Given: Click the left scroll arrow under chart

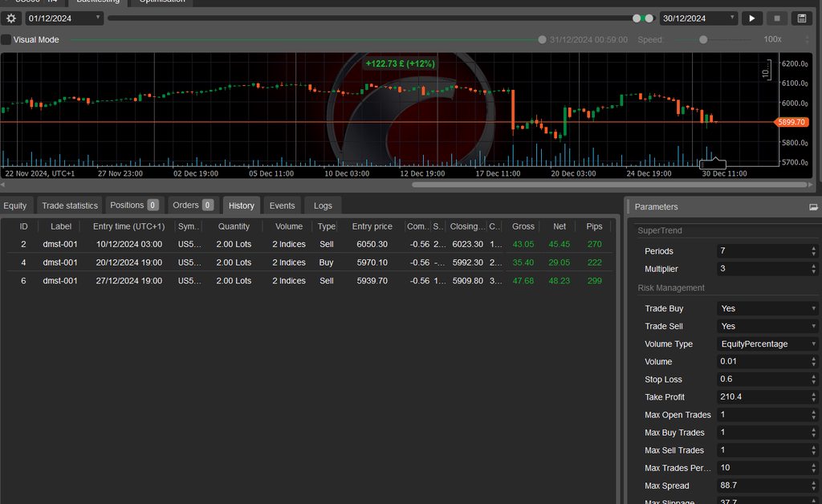Looking at the screenshot, I should click(2, 185).
